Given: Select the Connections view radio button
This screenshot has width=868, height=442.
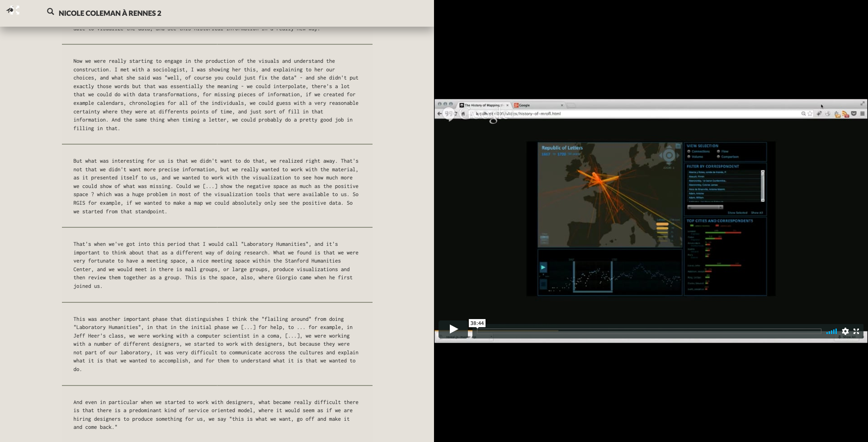Looking at the screenshot, I should coord(689,151).
